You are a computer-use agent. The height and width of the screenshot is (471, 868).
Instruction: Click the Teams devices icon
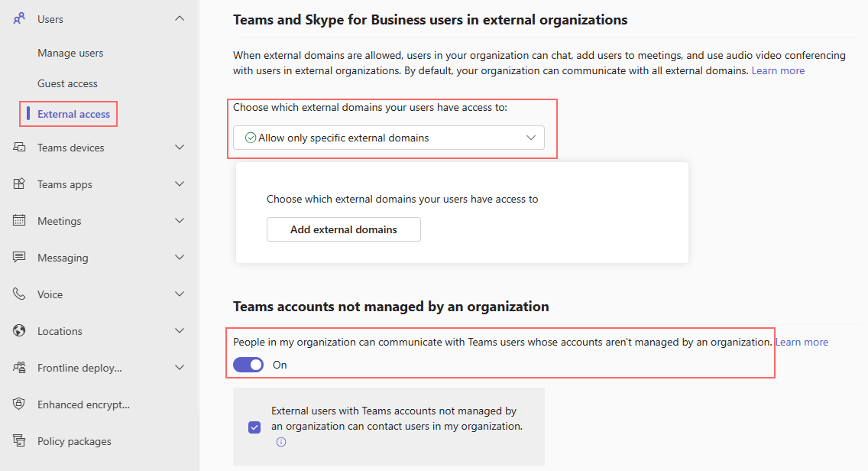(x=19, y=147)
